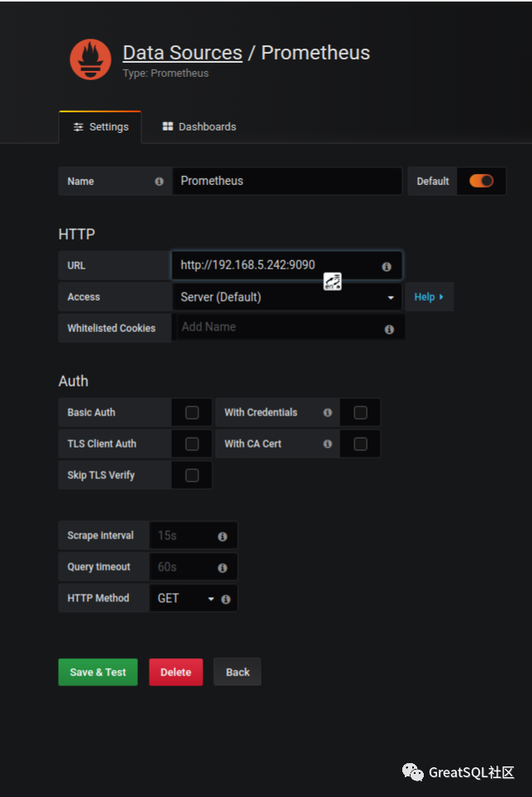Screen dimensions: 532x797
Task: Click the Scrape interval 15s field
Action: click(x=193, y=536)
